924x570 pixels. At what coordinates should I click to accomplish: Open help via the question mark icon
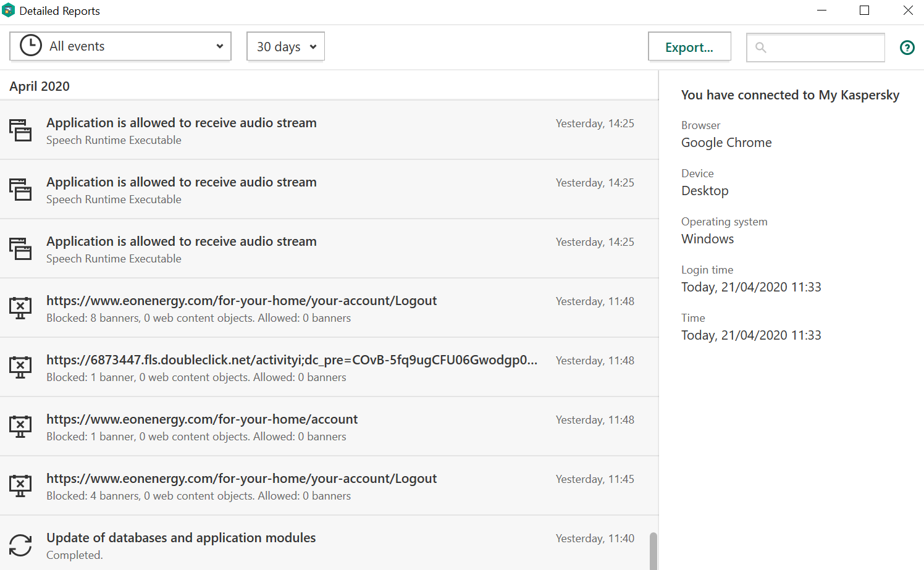point(907,48)
